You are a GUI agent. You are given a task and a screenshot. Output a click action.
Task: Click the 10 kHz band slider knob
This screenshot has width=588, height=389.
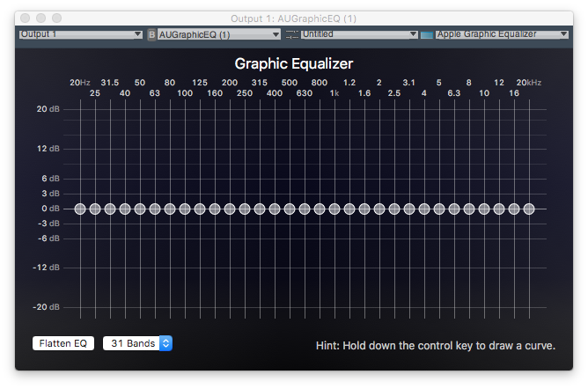click(483, 209)
